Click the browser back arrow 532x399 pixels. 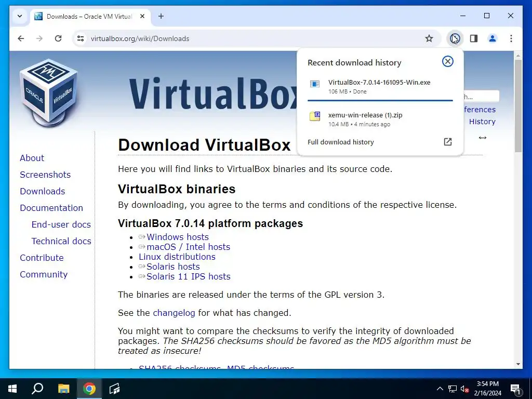click(21, 38)
